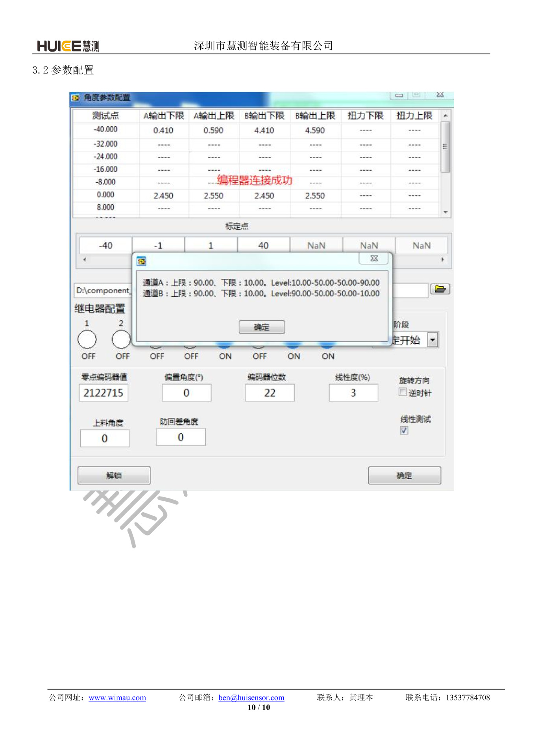Click the A输出上限 column header
The image size is (534, 756).
tap(214, 116)
